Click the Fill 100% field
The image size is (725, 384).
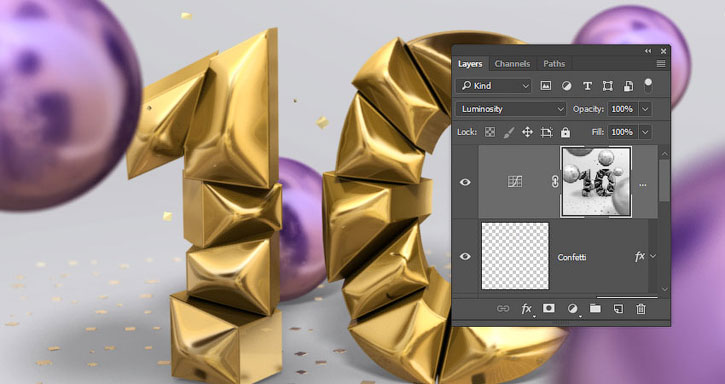click(x=622, y=132)
